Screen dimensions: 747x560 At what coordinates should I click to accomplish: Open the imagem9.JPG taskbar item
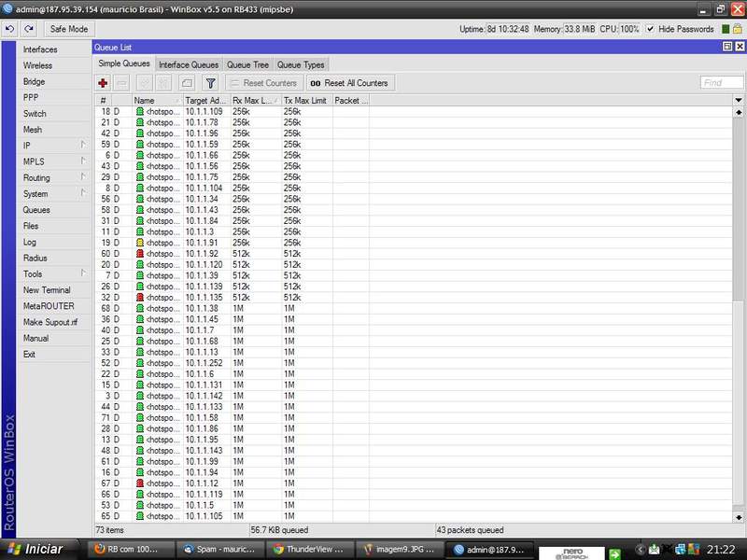[400, 550]
